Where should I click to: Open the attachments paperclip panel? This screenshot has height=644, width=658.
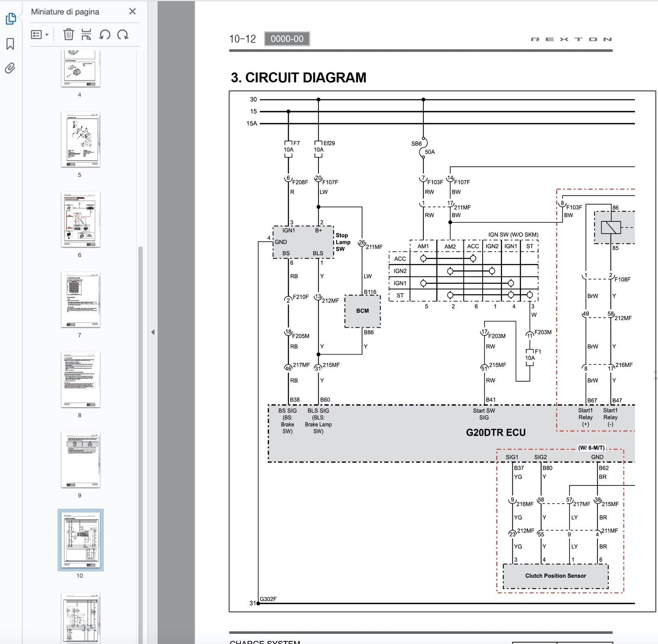[10, 68]
